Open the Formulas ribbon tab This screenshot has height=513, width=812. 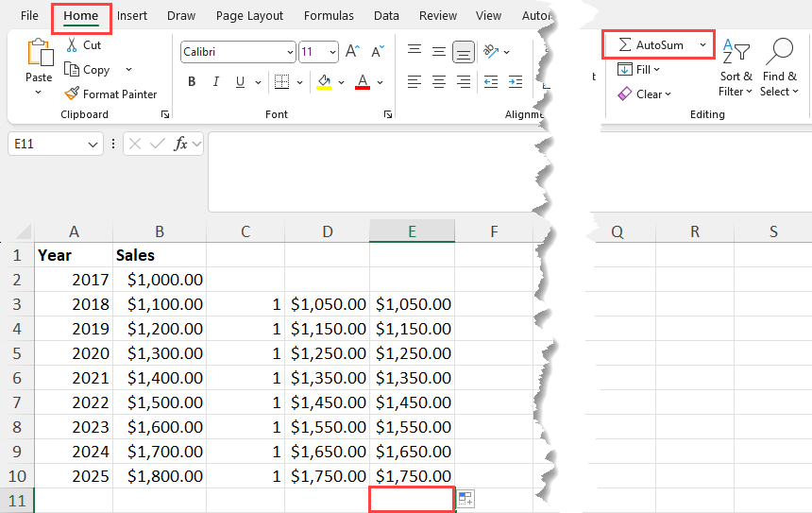pos(329,16)
